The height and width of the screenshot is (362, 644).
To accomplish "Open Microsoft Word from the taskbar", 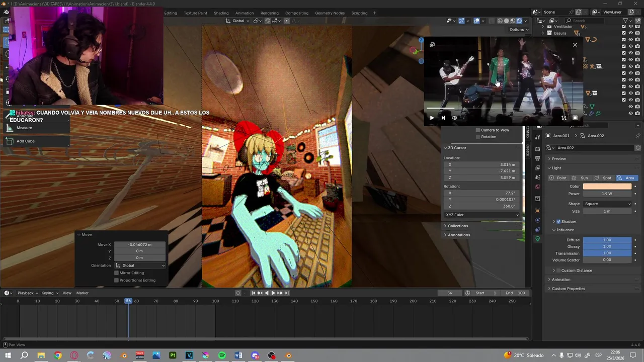I will tap(238, 355).
